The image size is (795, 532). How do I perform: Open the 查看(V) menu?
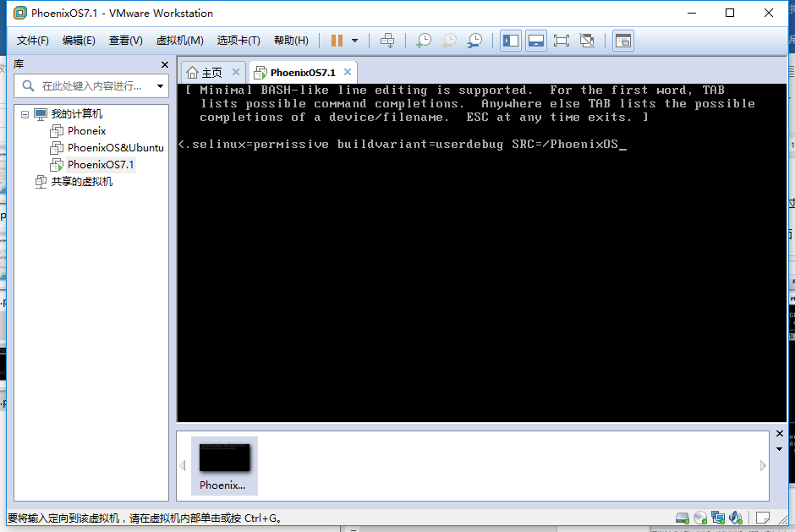click(x=126, y=41)
